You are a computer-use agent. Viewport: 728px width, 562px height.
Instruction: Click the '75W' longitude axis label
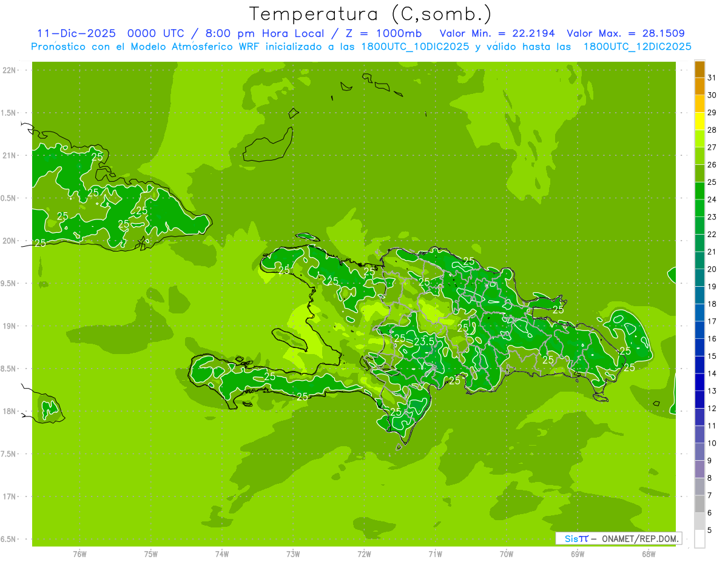pos(151,554)
